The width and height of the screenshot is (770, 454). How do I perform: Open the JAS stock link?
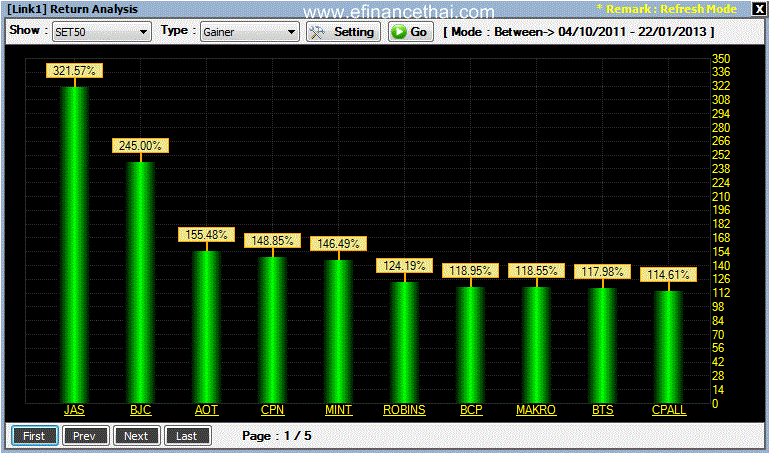pyautogui.click(x=74, y=410)
